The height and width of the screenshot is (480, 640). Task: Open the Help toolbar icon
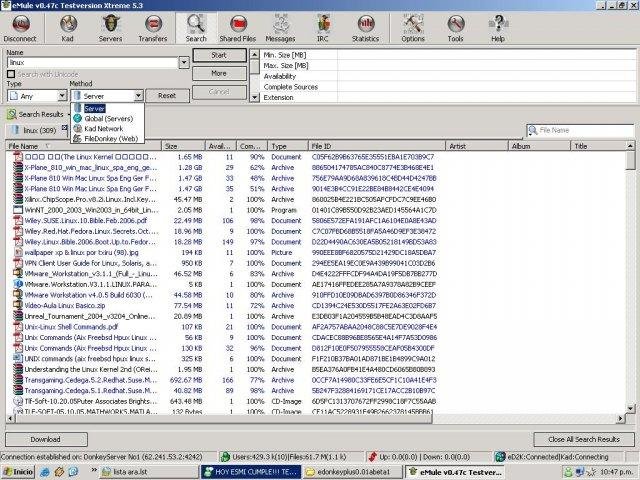[498, 28]
